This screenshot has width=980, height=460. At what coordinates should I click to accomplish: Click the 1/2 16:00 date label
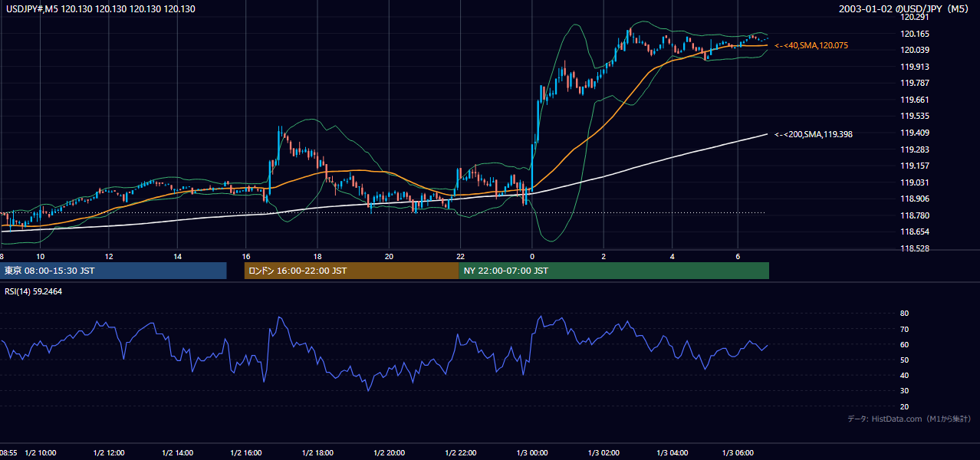[246, 452]
